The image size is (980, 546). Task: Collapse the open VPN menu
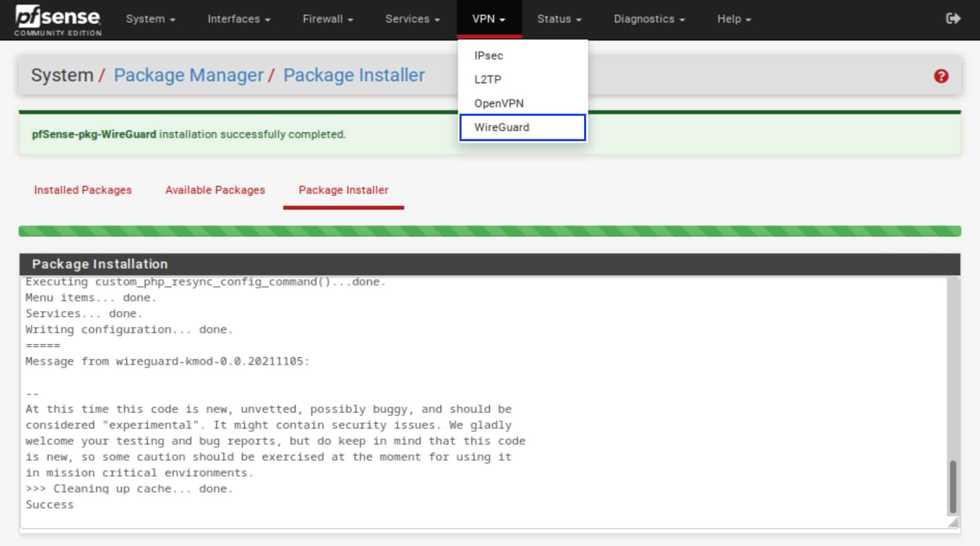489,19
